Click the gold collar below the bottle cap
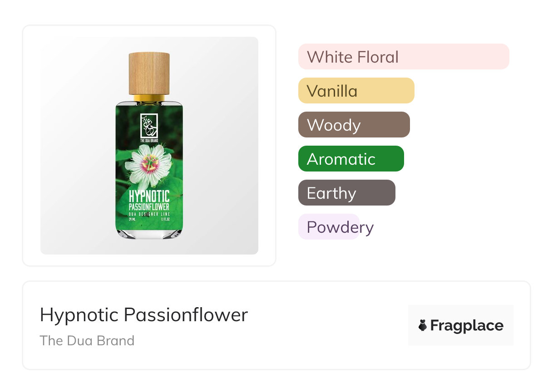The height and width of the screenshot is (392, 553). 149,98
